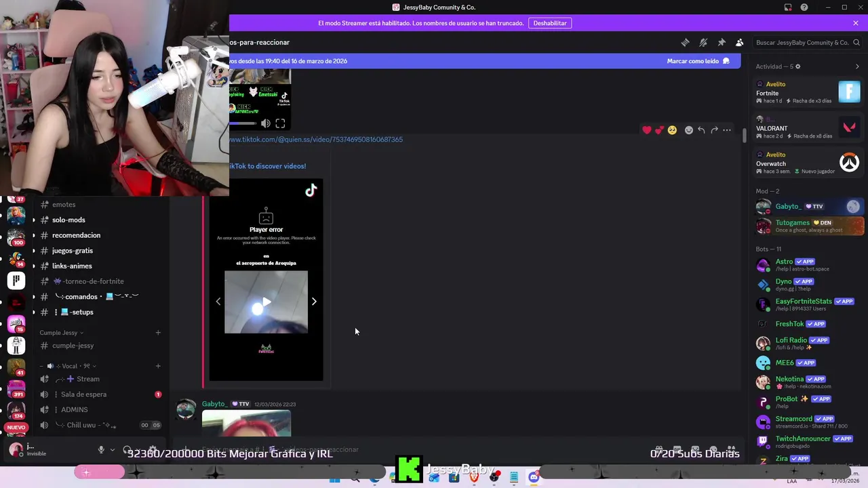The width and height of the screenshot is (868, 488).
Task: Open the Lofi Radio bot profile
Action: coord(809,343)
